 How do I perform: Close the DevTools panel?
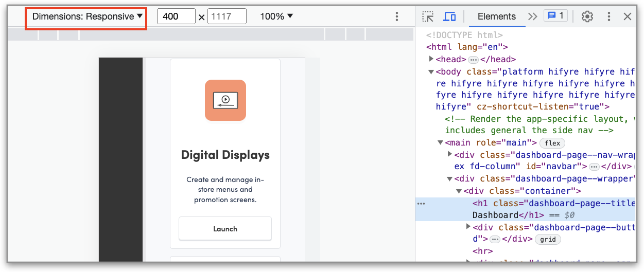point(628,16)
